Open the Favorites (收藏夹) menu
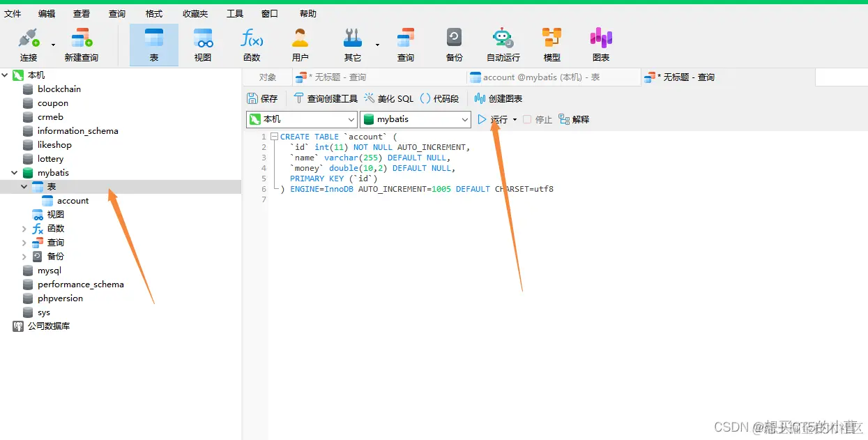Screen dimensions: 868x440 [195, 13]
